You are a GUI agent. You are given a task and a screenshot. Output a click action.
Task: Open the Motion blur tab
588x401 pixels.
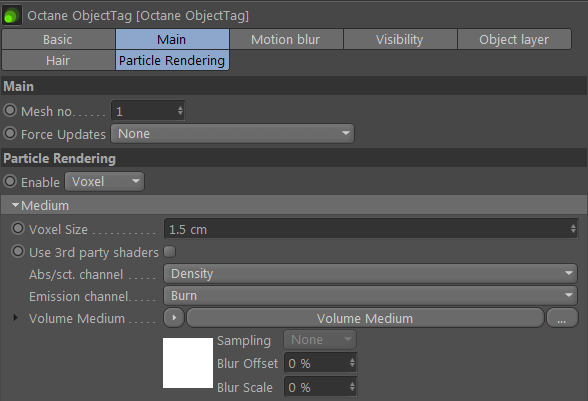pos(286,39)
